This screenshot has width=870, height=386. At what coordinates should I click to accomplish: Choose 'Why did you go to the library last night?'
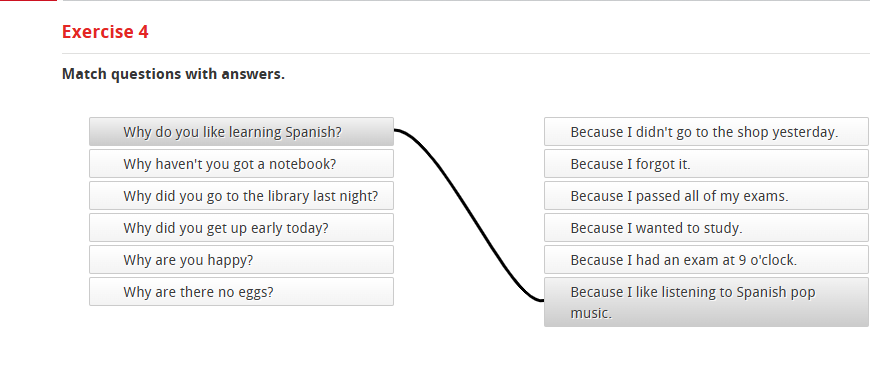(241, 196)
